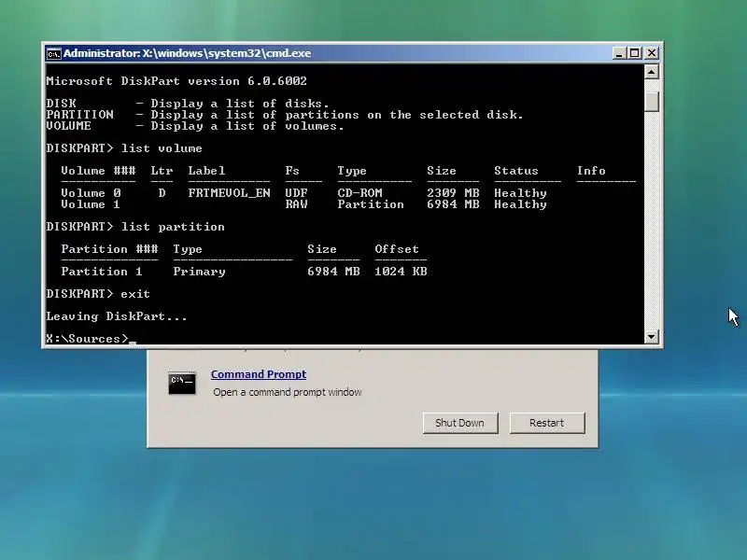Click the 'Label' column header
Image resolution: width=747 pixels, height=560 pixels.
[x=206, y=171]
